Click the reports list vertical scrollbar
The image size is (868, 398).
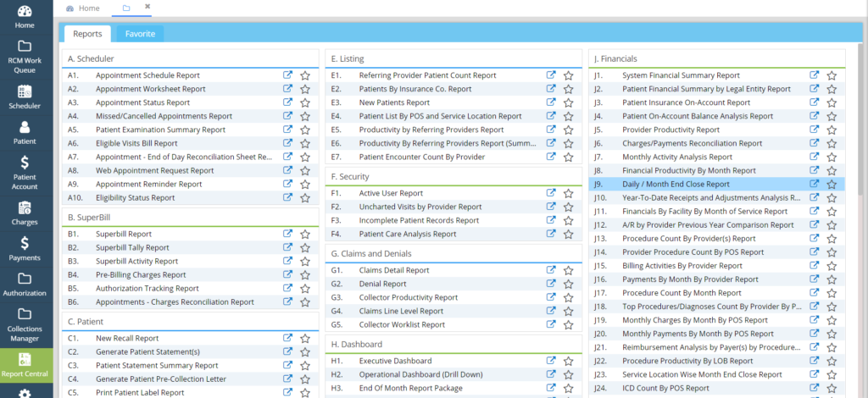(860, 119)
